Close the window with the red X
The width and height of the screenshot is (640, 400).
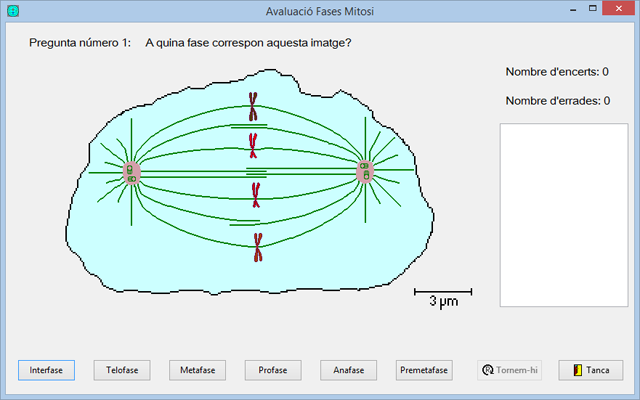pos(619,9)
